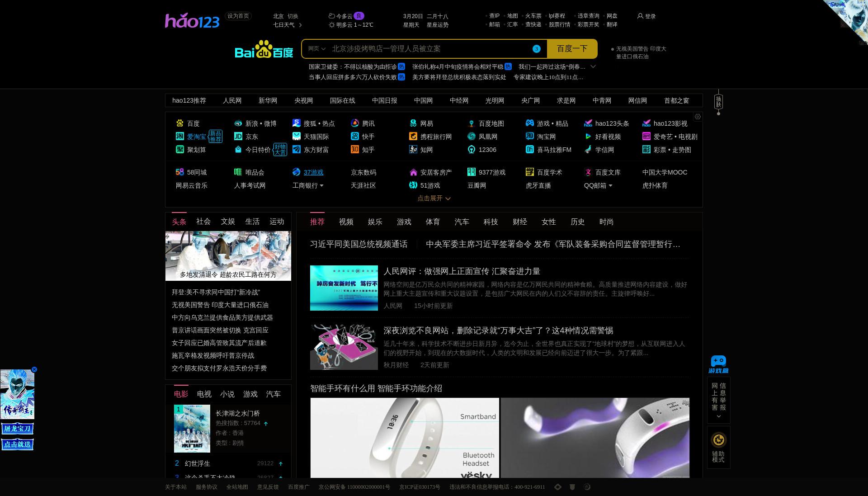Open the 快手 icon link
The image size is (868, 496).
click(355, 137)
